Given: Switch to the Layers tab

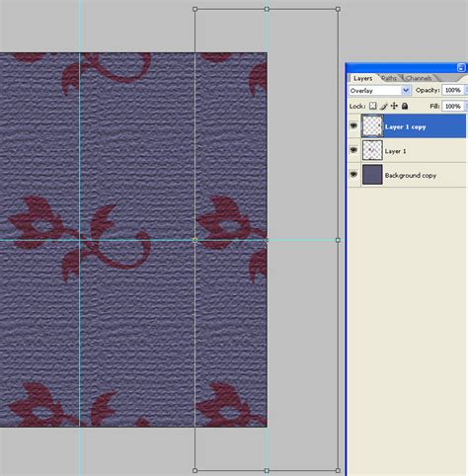Looking at the screenshot, I should pyautogui.click(x=362, y=78).
